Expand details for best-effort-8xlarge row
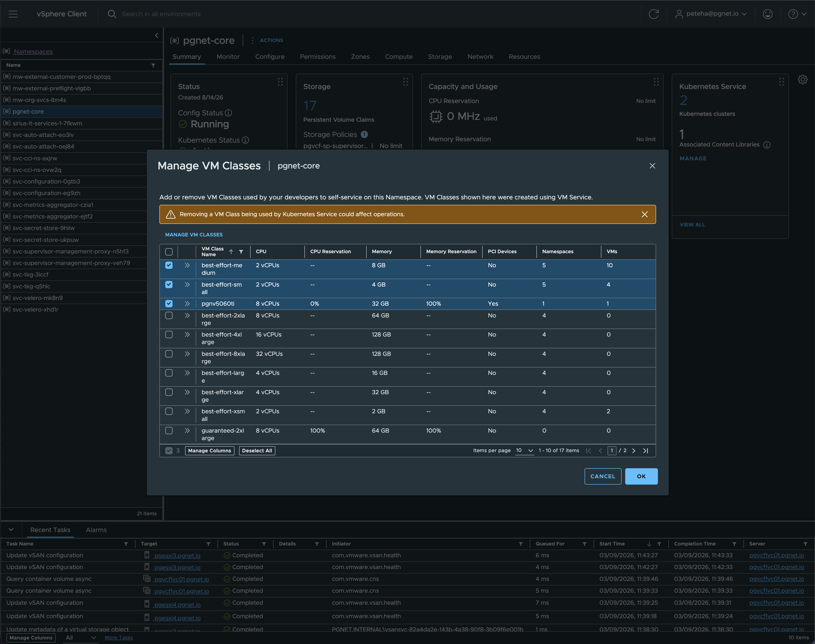The image size is (815, 644). [187, 354]
